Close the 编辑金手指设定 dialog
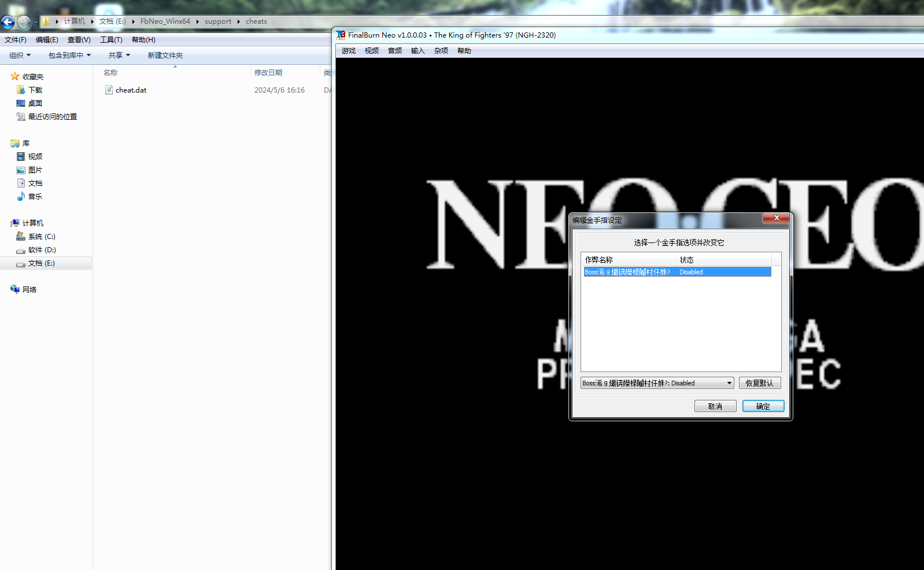924x570 pixels. coord(776,218)
